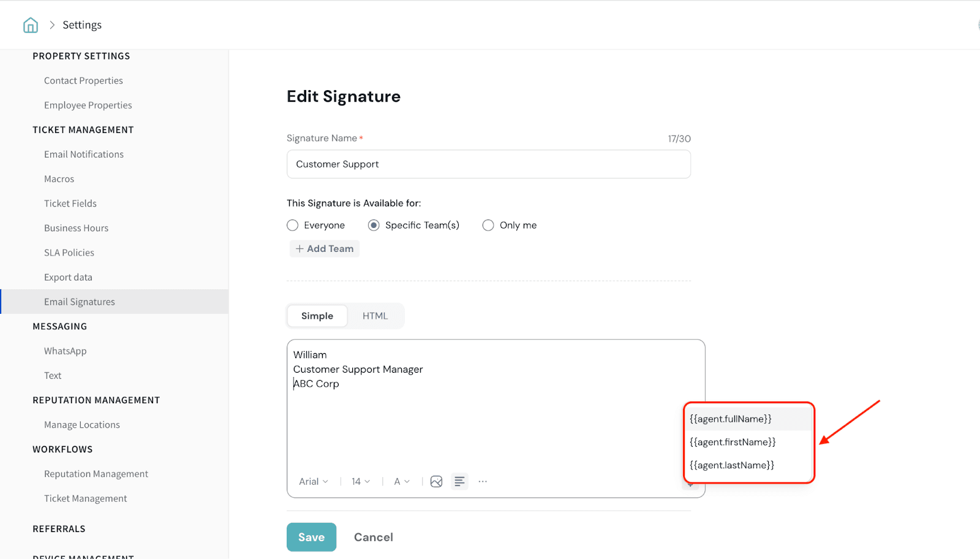Click the home icon in breadcrumb
Image resolution: width=980 pixels, height=559 pixels.
click(x=31, y=25)
